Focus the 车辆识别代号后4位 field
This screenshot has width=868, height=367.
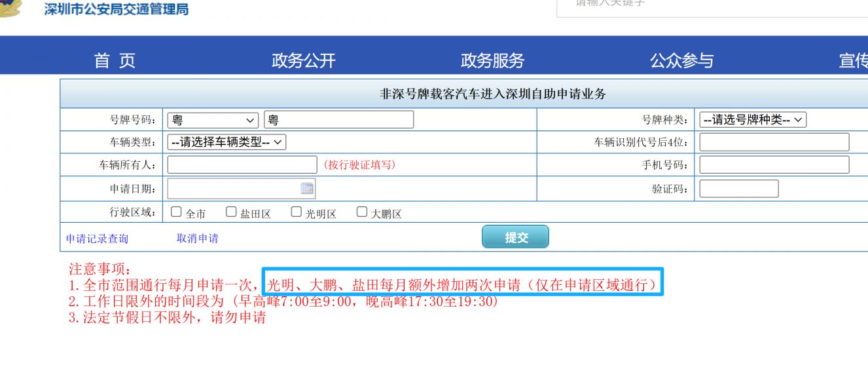coord(774,142)
